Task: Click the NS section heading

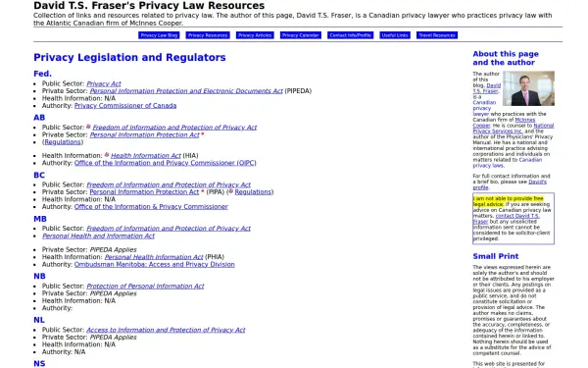Action: (39, 363)
